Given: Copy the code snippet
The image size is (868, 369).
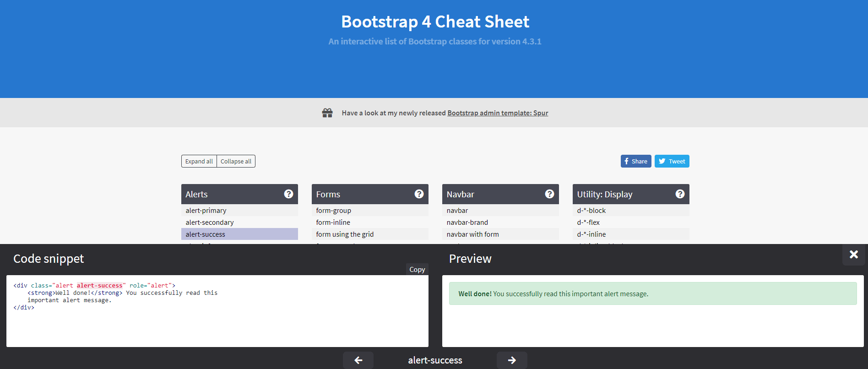Looking at the screenshot, I should coord(417,269).
